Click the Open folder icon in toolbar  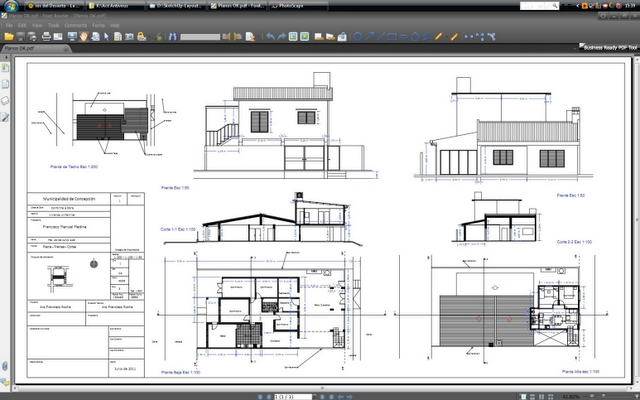(9, 37)
